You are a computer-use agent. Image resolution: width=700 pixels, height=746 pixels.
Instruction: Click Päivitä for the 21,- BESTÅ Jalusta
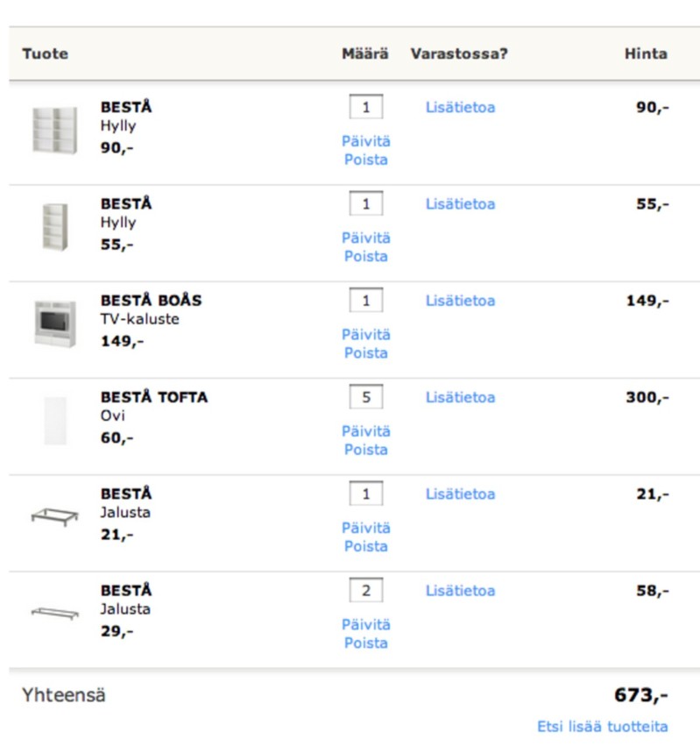[365, 528]
